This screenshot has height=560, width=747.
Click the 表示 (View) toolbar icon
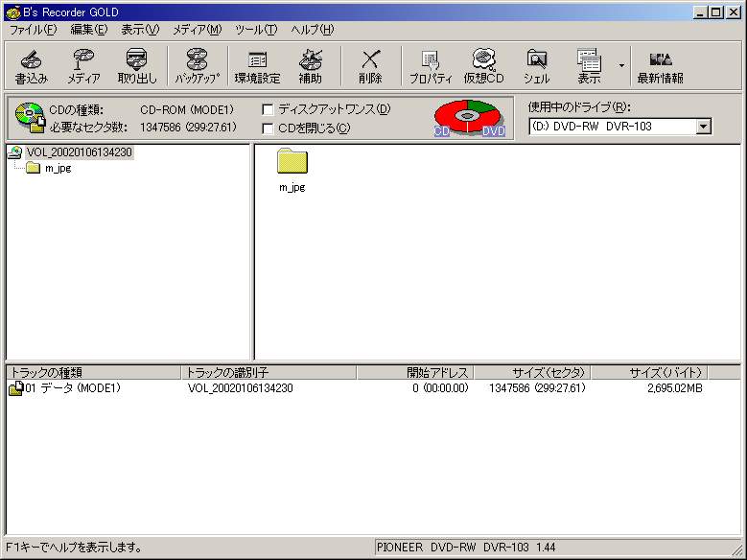click(x=589, y=66)
